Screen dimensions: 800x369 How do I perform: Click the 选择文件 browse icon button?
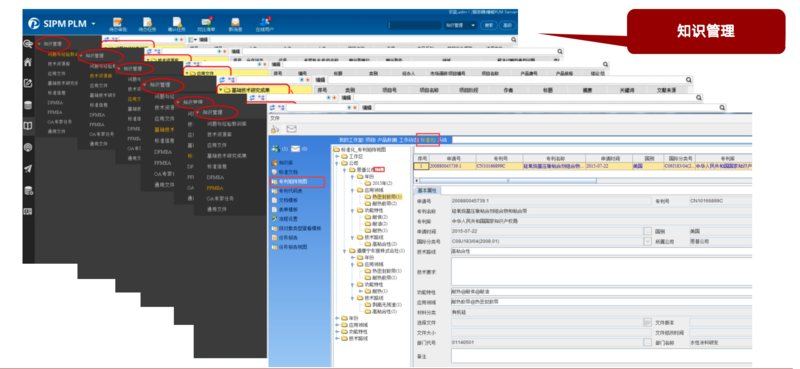(648, 323)
